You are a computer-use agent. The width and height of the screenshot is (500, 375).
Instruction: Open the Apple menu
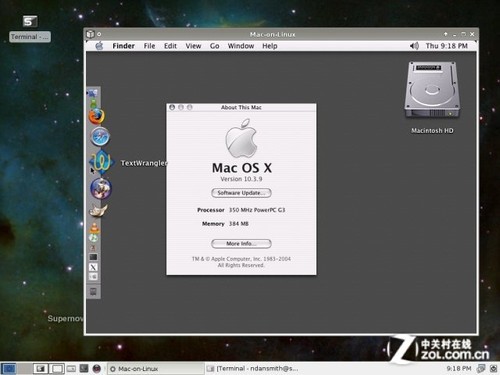click(99, 46)
